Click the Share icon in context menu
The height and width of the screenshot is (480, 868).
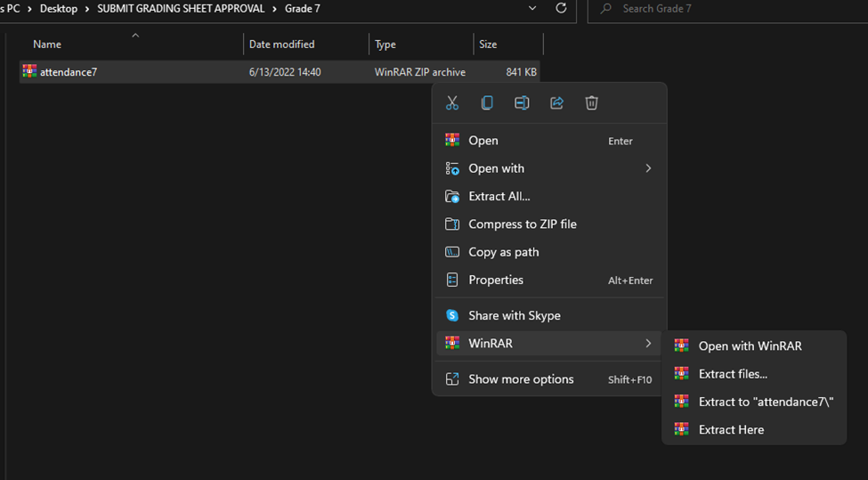coord(556,103)
